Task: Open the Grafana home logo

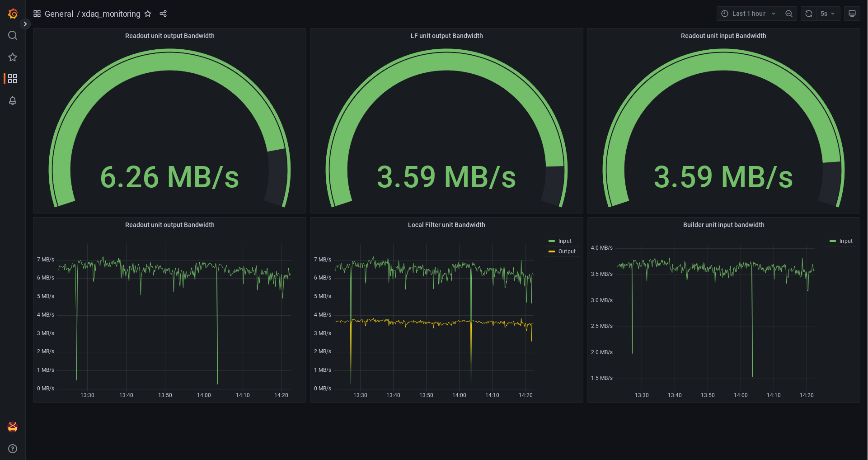Action: [12, 13]
